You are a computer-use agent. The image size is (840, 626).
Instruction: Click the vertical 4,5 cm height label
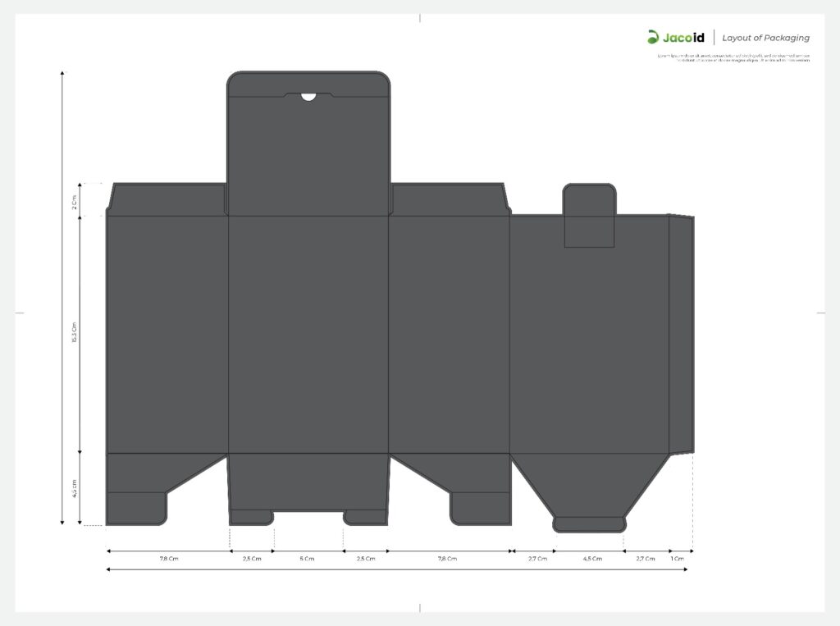click(74, 489)
